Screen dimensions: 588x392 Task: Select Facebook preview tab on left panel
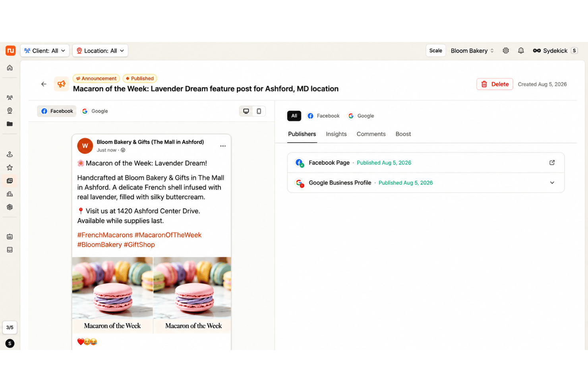(x=57, y=111)
